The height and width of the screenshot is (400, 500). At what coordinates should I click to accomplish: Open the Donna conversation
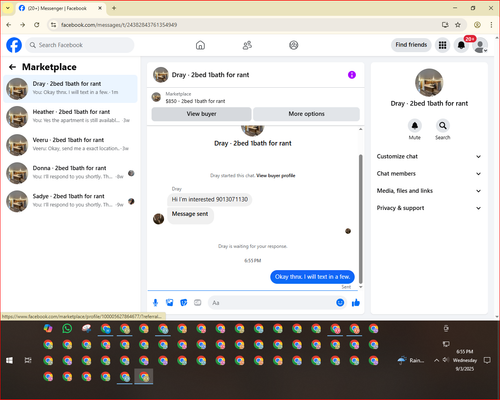point(70,173)
